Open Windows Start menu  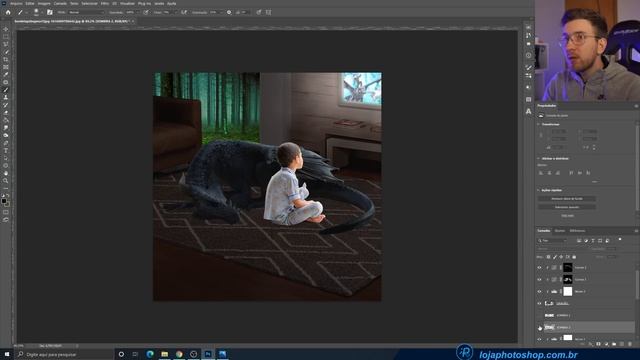pos(7,354)
